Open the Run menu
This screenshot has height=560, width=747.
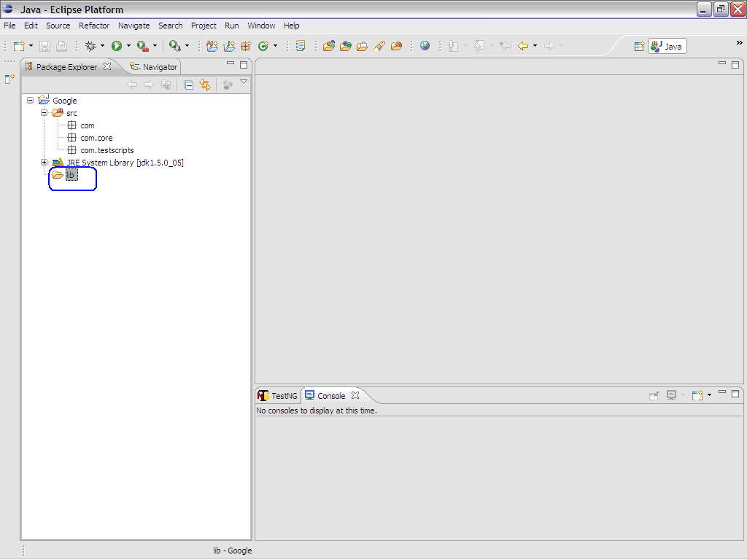coord(231,26)
